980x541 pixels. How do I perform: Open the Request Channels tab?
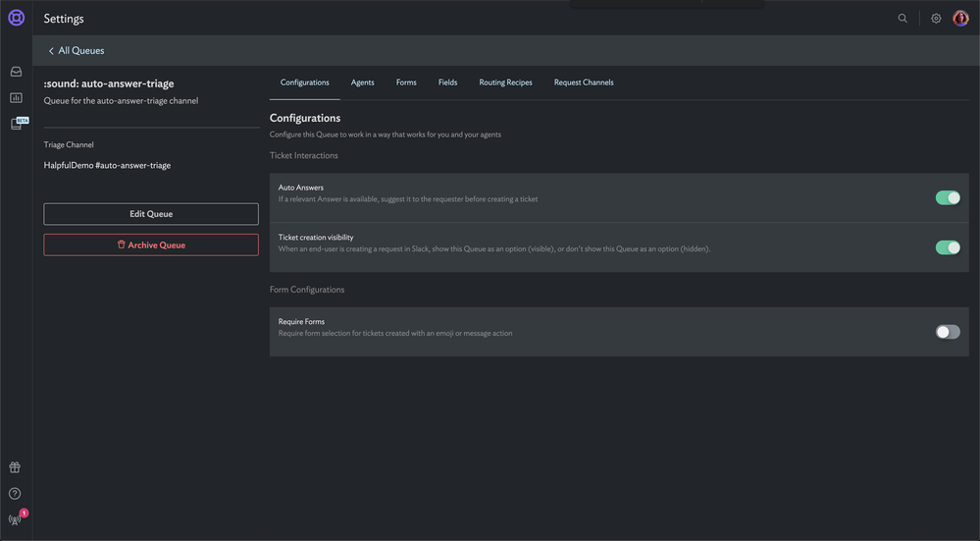584,82
